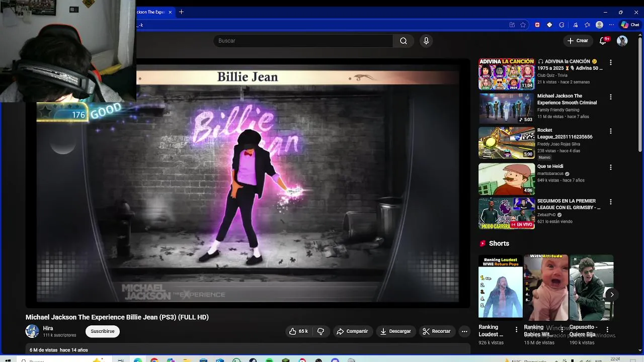
Task: Open Capusotto Quiere Bija short thumbnail
Action: [x=591, y=287]
